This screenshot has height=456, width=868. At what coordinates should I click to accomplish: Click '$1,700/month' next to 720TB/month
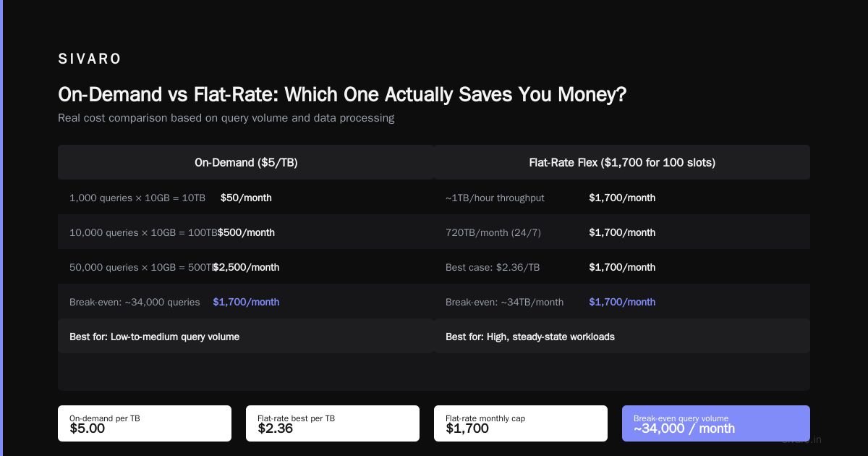point(622,232)
